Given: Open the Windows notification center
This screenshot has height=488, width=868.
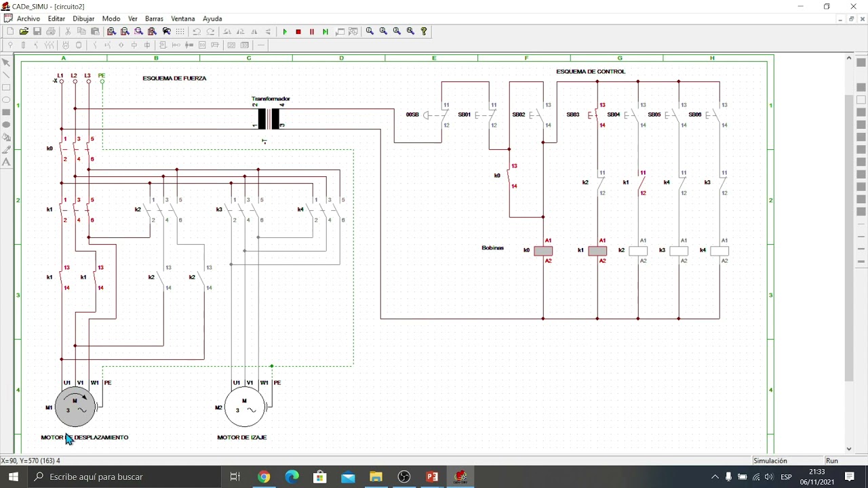Looking at the screenshot, I should (x=850, y=476).
